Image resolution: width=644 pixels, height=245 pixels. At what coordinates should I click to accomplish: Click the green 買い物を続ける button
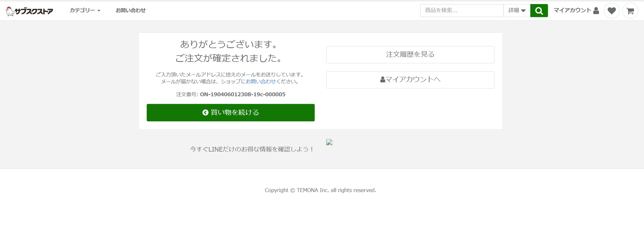click(230, 112)
